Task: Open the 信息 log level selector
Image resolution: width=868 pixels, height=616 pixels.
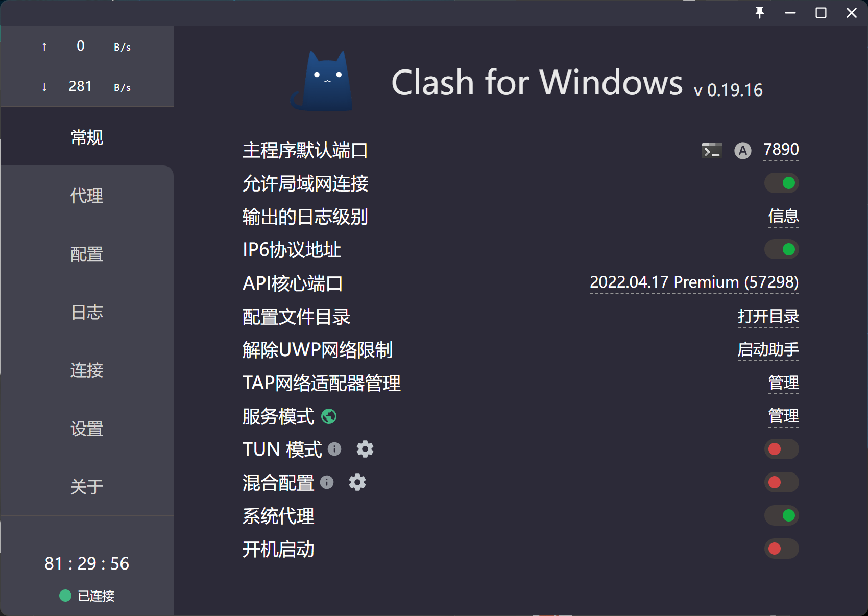Action: pos(783,217)
